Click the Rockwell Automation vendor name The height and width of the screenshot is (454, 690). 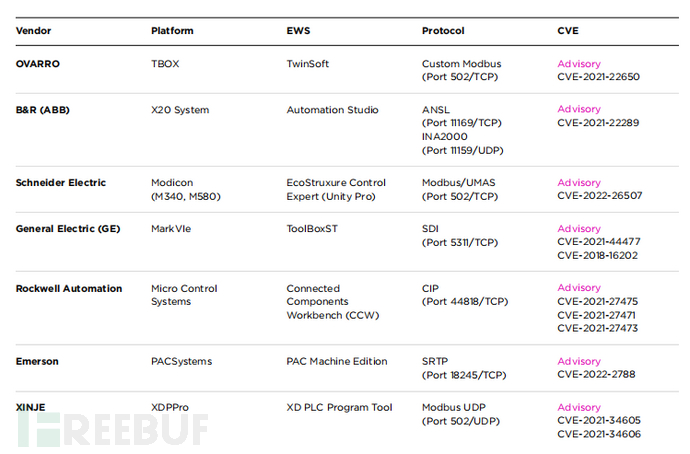(x=69, y=289)
